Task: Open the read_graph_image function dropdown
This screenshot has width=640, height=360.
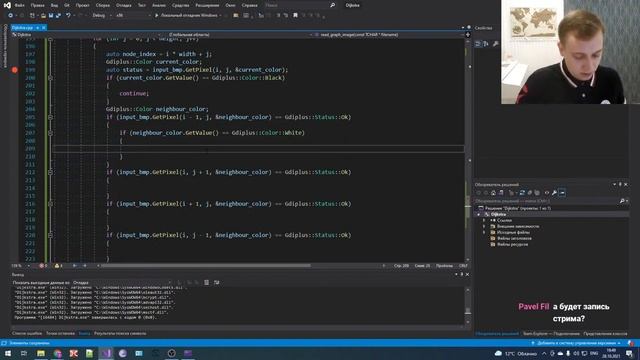Action: coord(390,35)
